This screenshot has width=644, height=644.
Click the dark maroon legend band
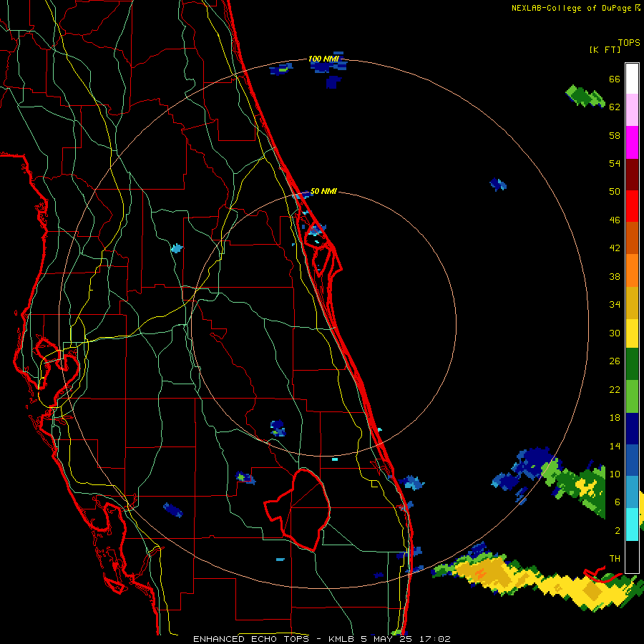click(632, 175)
